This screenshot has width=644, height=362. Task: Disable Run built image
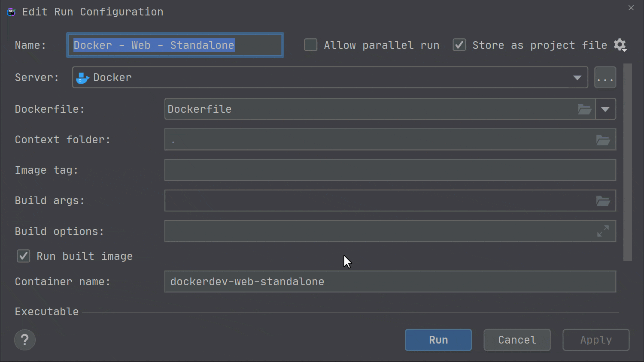[x=23, y=256]
